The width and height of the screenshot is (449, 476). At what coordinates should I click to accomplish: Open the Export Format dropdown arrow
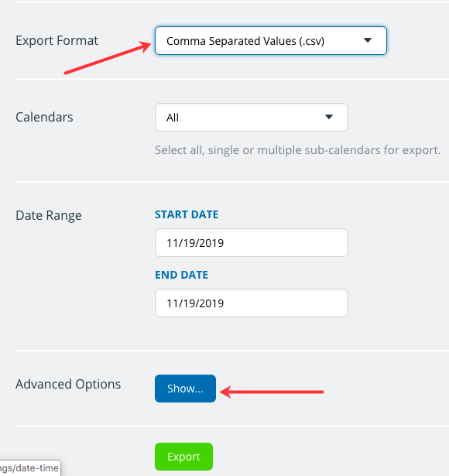pyautogui.click(x=368, y=40)
